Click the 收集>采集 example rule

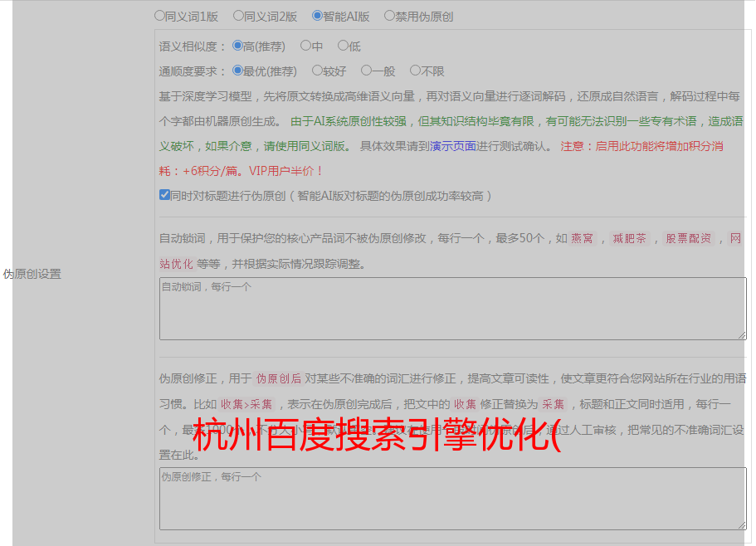[246, 404]
